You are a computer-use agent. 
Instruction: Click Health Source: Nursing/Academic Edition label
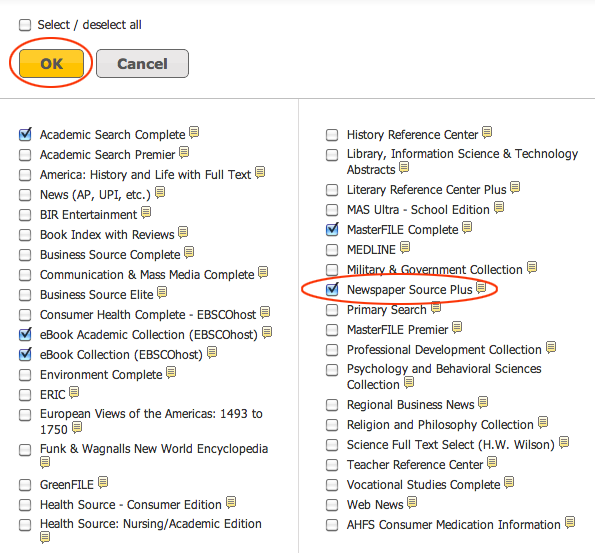point(151,524)
